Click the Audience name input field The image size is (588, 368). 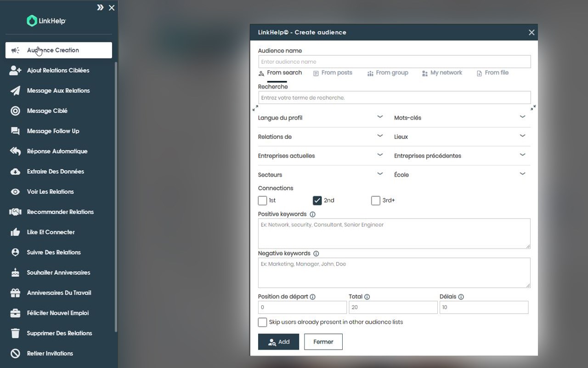click(x=394, y=62)
